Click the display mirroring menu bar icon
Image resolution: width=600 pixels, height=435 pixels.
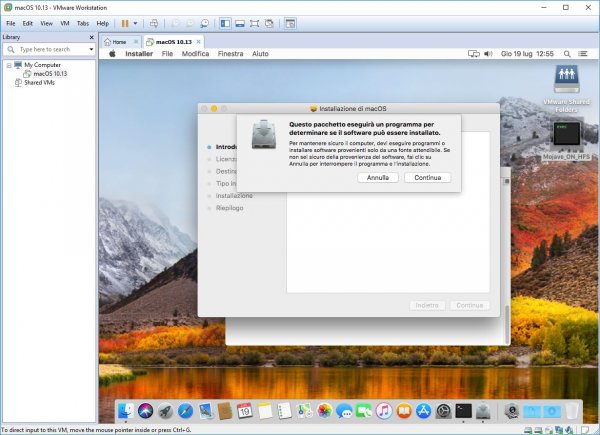[474, 54]
